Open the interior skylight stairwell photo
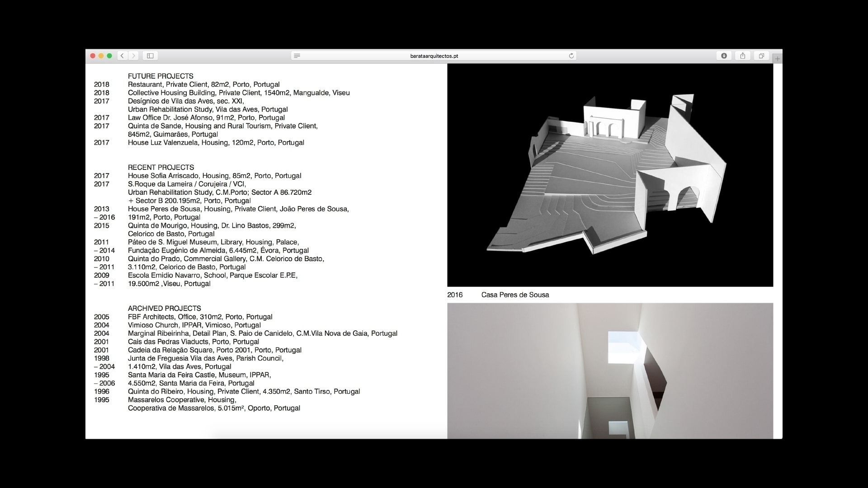 [610, 371]
